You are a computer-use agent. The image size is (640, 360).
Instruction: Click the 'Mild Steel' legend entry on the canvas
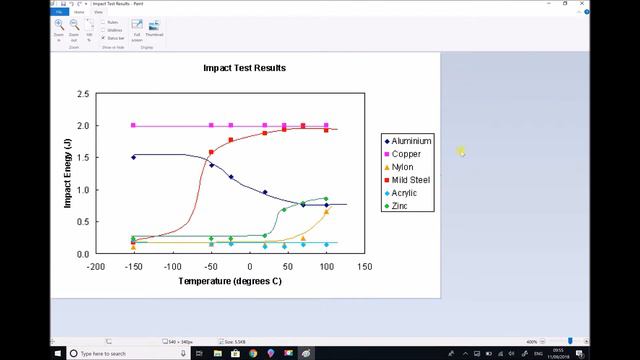[x=407, y=180]
